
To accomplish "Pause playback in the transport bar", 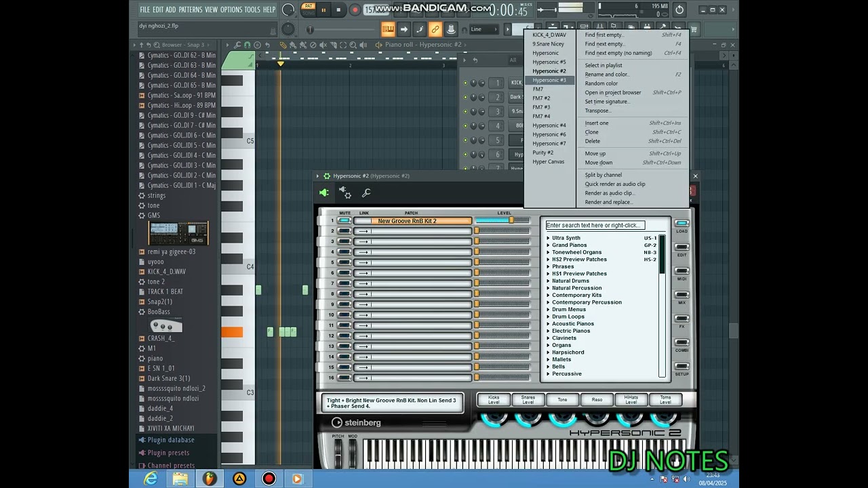I will [x=323, y=10].
